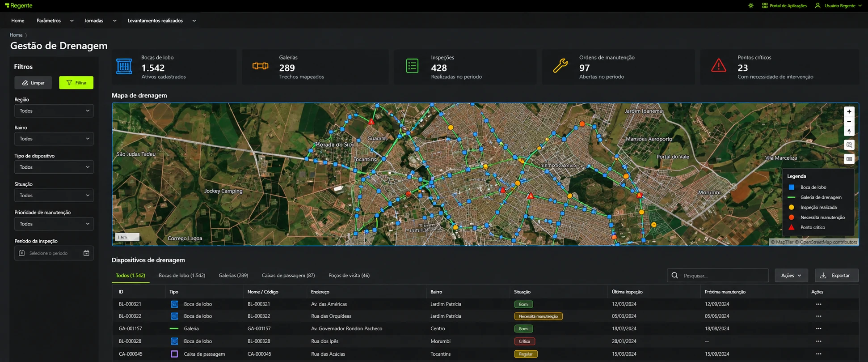
Task: Open the Portal de Aplicações grid icon
Action: tap(765, 6)
